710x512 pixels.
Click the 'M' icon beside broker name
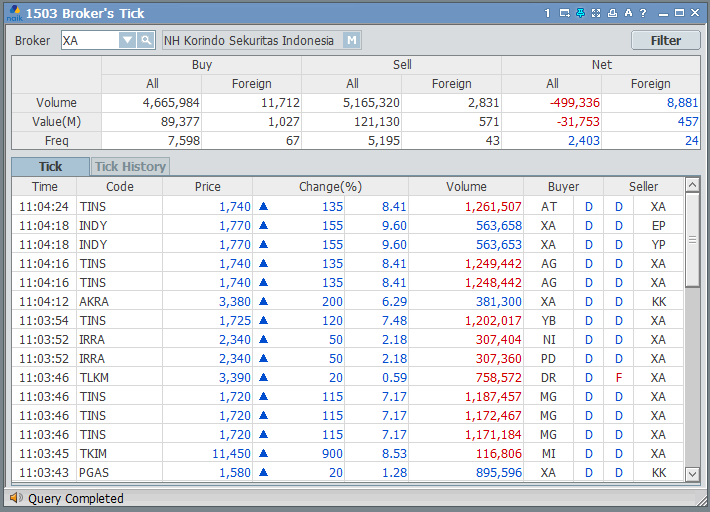351,40
